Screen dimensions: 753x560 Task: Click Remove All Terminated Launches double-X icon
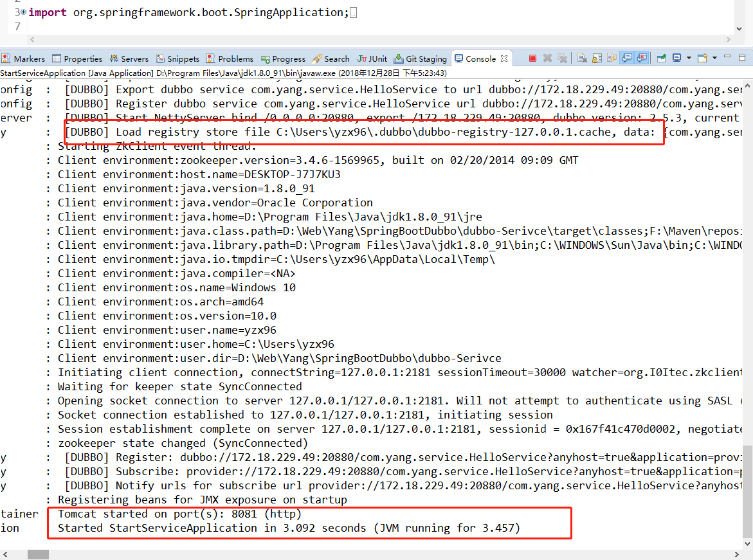pos(562,59)
